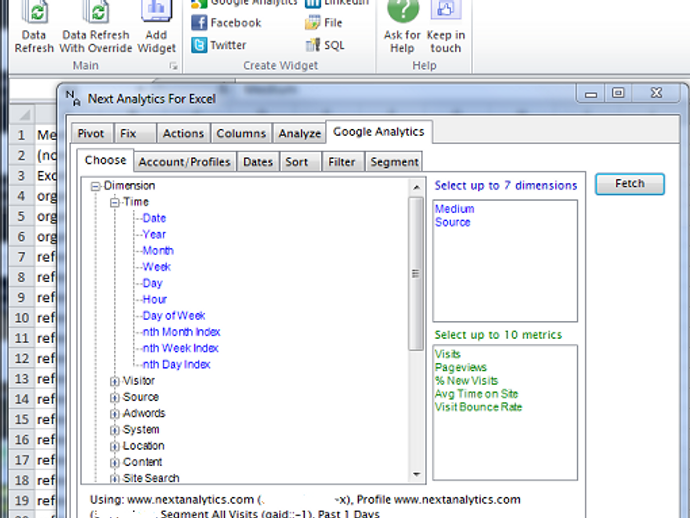Create a SQL widget

click(x=325, y=45)
